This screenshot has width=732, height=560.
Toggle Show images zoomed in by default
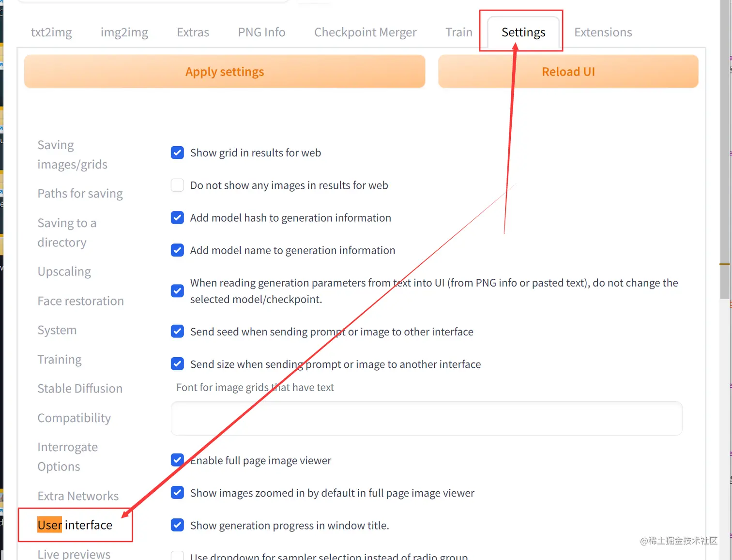pyautogui.click(x=177, y=492)
